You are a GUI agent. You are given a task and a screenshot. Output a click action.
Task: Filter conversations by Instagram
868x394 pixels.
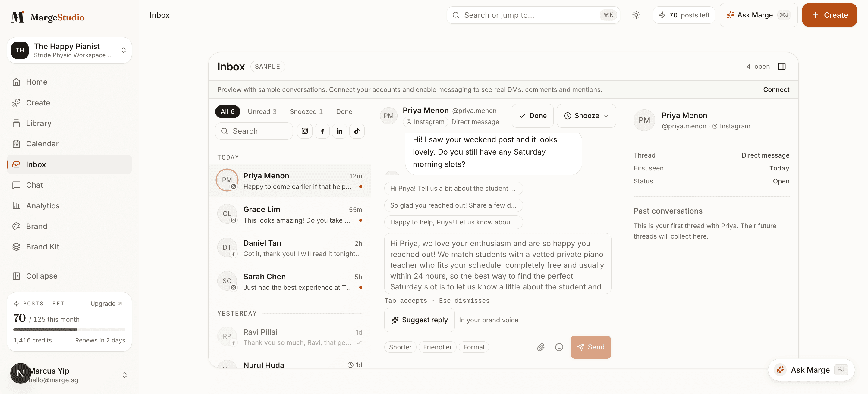(x=305, y=131)
